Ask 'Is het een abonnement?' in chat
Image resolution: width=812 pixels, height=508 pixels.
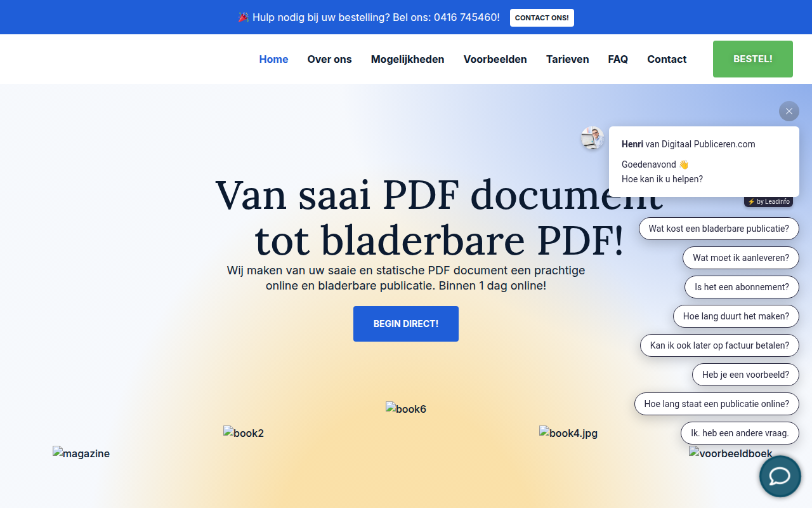[x=742, y=287]
